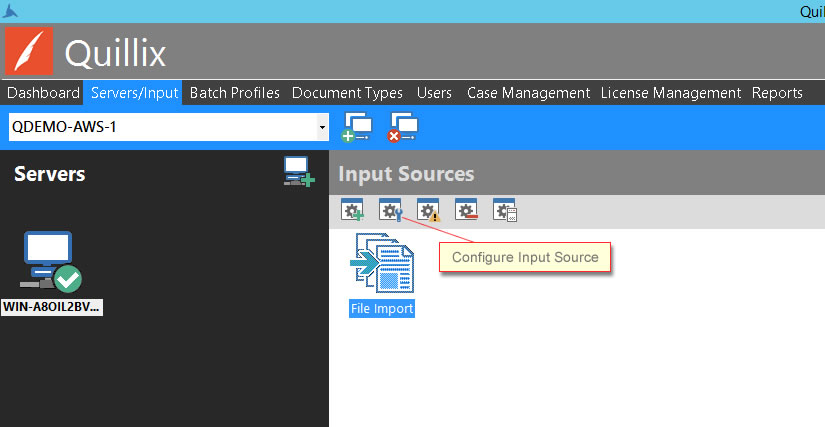Click the File Import label
The width and height of the screenshot is (825, 427).
click(x=382, y=308)
